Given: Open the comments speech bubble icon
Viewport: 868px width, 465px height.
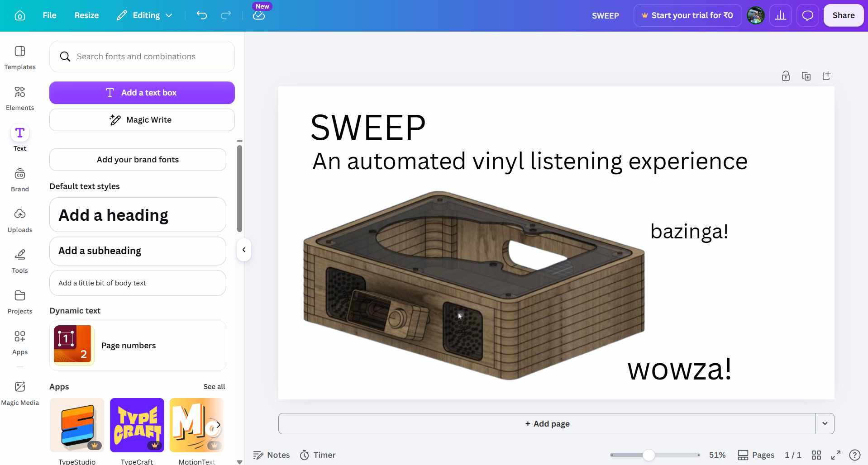Looking at the screenshot, I should 808,15.
